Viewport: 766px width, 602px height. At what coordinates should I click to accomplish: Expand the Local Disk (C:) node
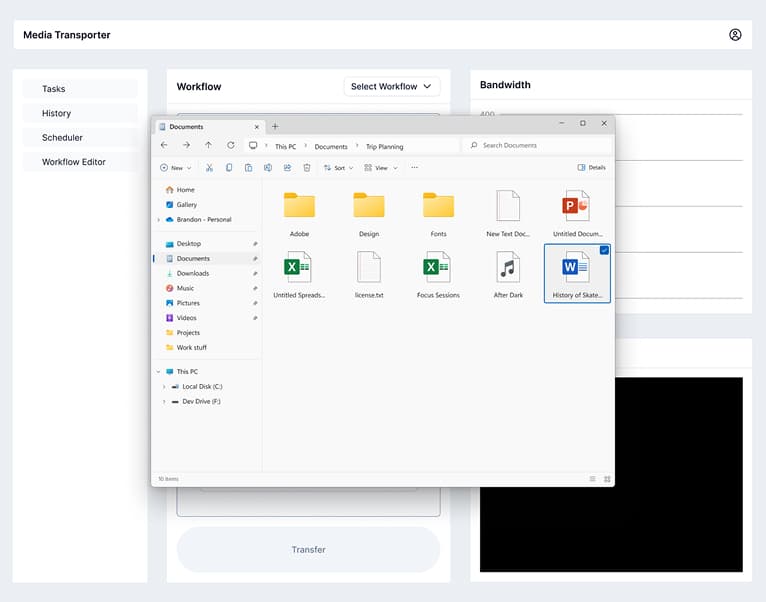[x=164, y=387]
